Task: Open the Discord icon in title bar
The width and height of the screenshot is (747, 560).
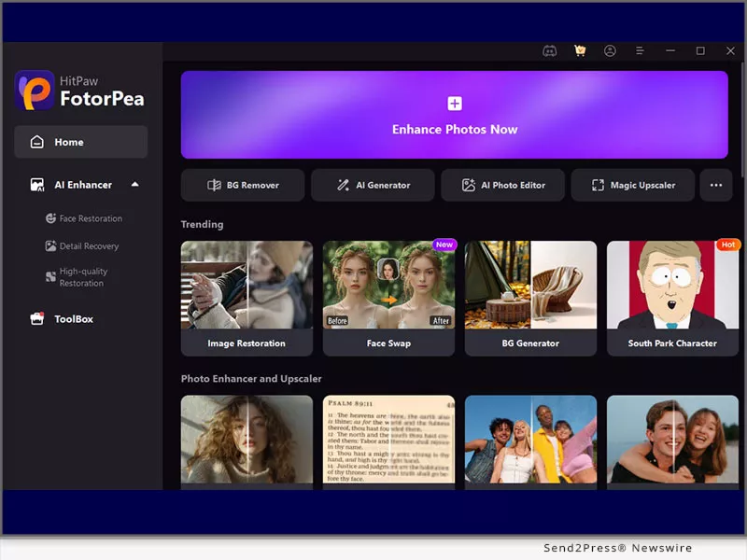Action: pyautogui.click(x=550, y=51)
